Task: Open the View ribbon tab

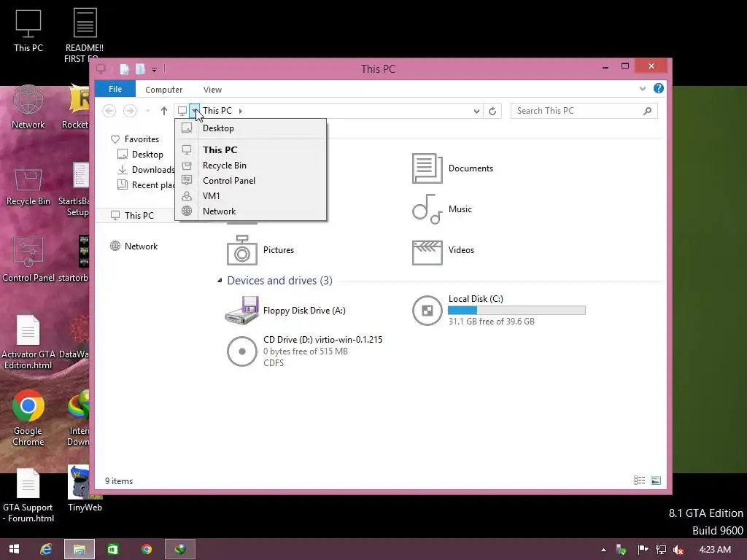Action: coord(212,90)
